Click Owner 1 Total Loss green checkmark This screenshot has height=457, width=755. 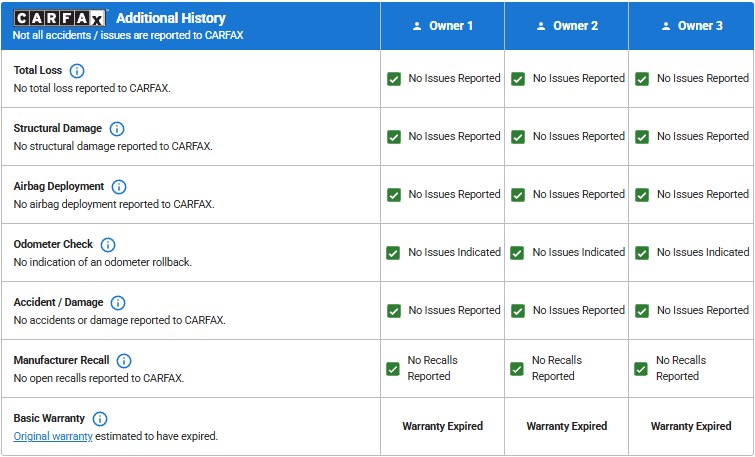coord(394,79)
